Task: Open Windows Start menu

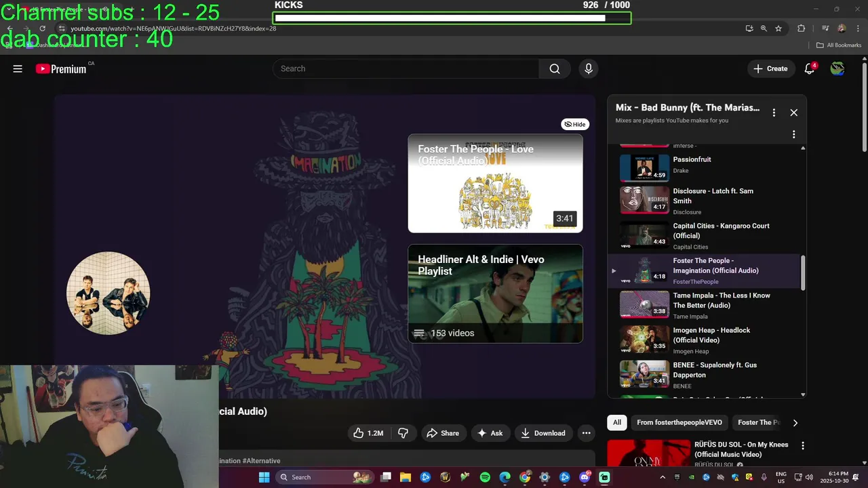Action: 264,477
